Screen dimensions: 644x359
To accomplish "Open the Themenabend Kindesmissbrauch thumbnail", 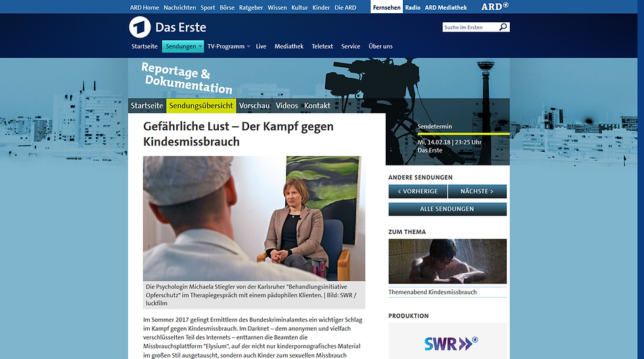I will (x=448, y=261).
